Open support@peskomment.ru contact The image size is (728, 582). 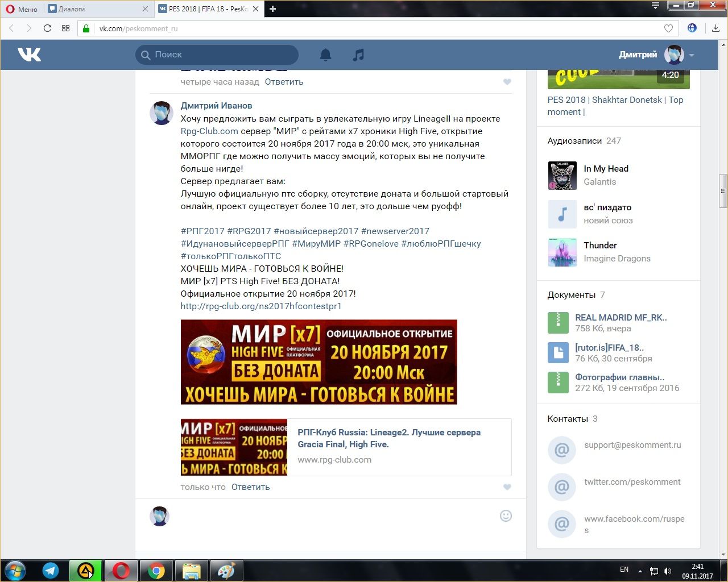tap(632, 445)
